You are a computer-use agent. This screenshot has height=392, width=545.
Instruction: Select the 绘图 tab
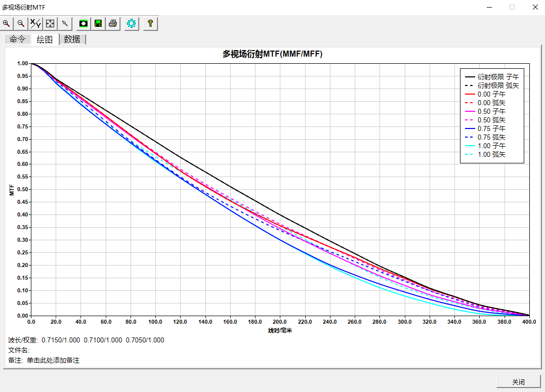[x=45, y=39]
